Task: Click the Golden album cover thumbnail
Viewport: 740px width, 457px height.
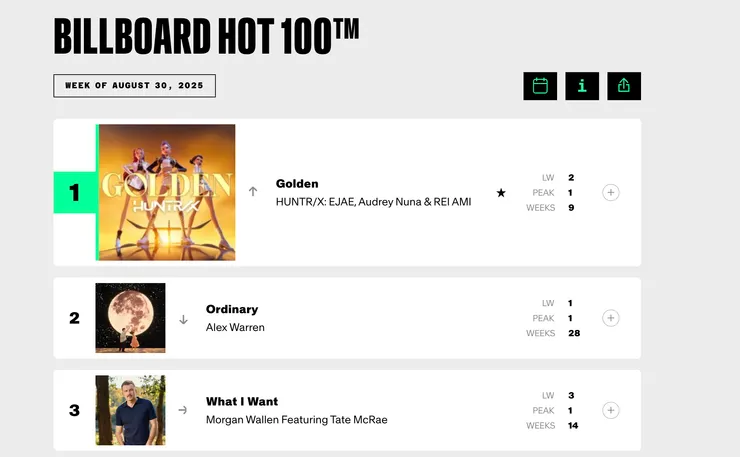Action: tap(167, 192)
